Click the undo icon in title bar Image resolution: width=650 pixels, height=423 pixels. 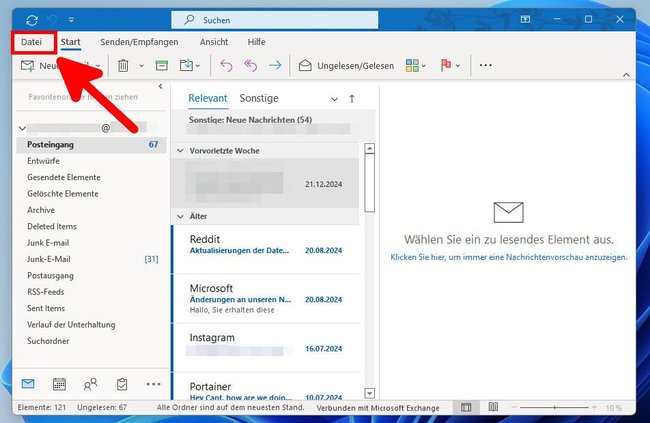(52, 19)
